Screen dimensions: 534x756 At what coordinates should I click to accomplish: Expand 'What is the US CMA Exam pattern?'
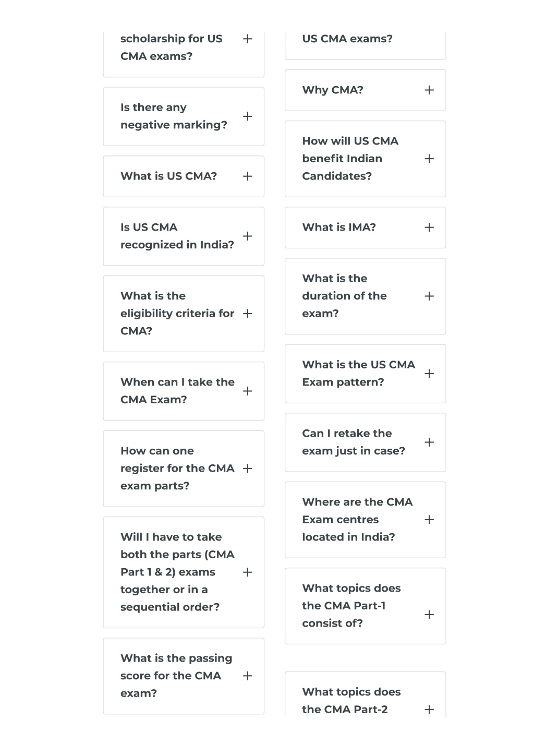[365, 374]
